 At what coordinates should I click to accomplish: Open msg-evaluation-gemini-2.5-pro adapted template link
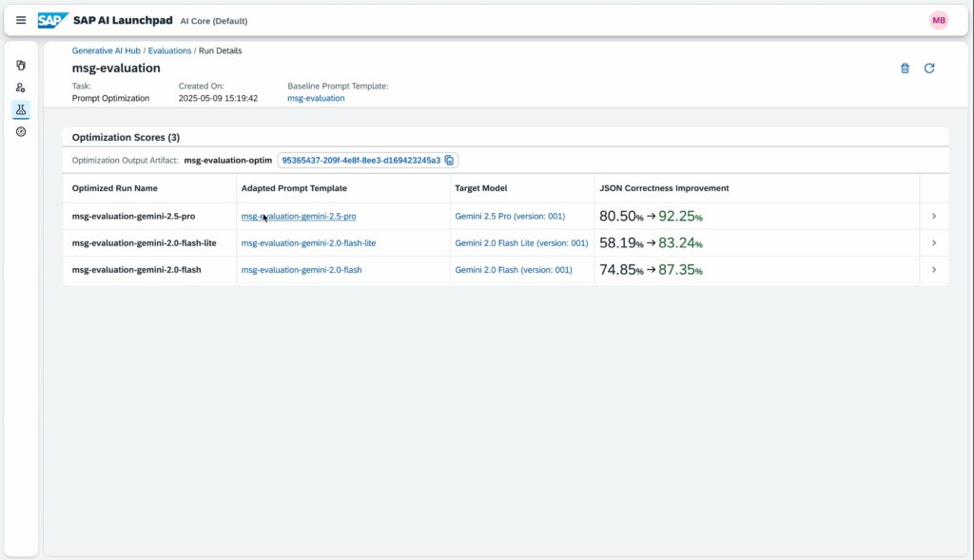[x=299, y=216]
